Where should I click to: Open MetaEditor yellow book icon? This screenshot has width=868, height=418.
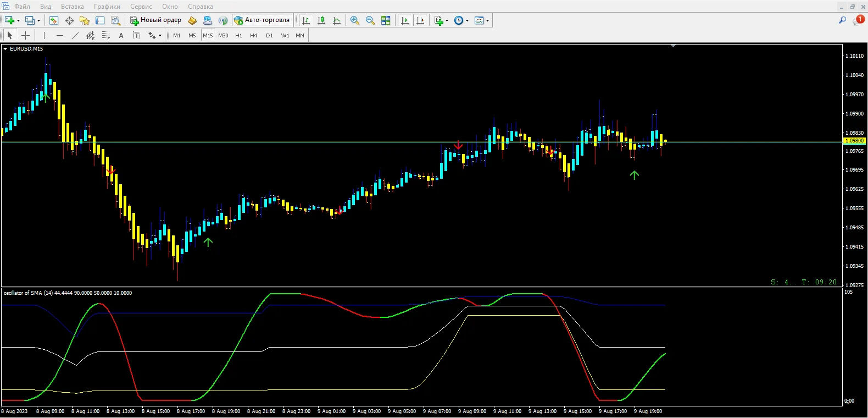192,20
